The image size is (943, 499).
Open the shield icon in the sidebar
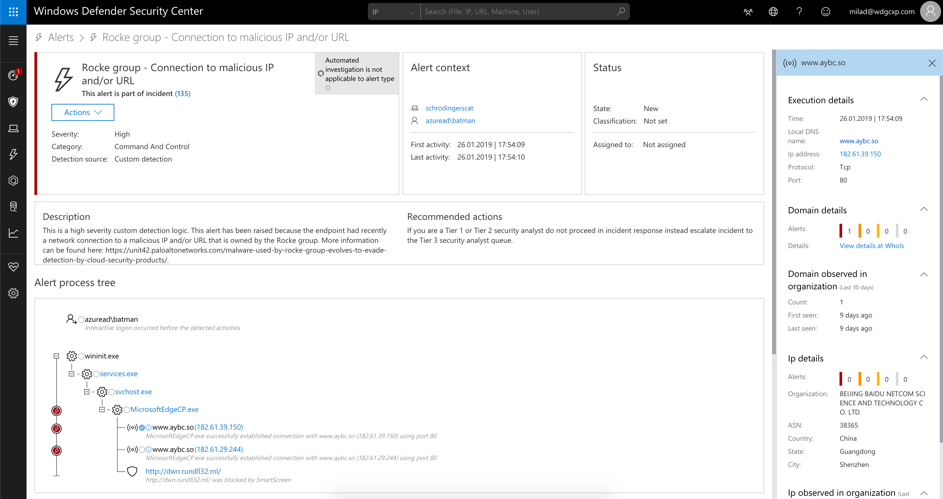tap(13, 102)
